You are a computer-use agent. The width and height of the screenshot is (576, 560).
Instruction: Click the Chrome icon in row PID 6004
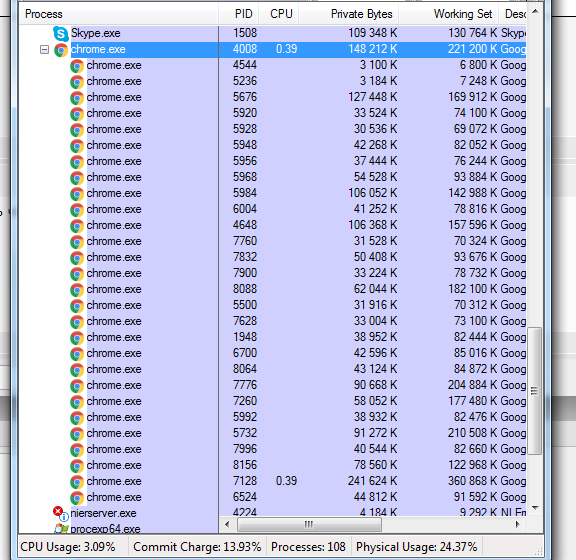[x=77, y=210]
